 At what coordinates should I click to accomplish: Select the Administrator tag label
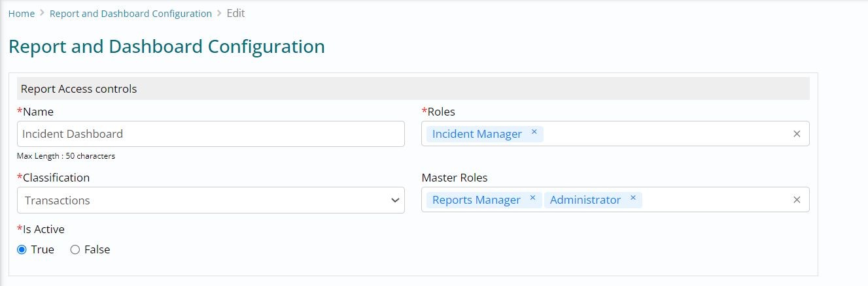(585, 200)
